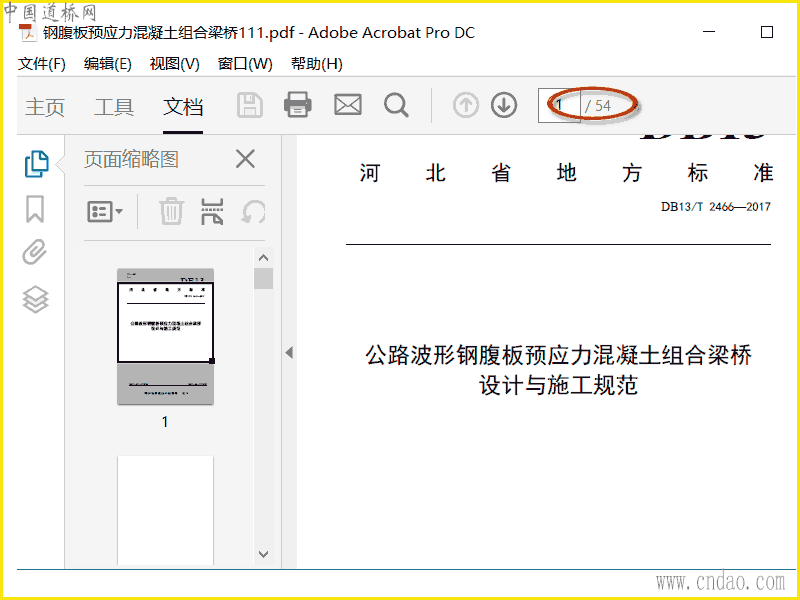Open the Bookmarks panel icon
Viewport: 800px width, 600px height.
coord(35,209)
